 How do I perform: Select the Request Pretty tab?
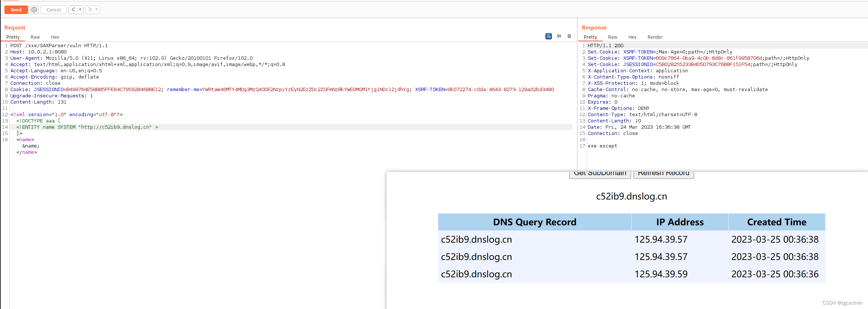13,37
